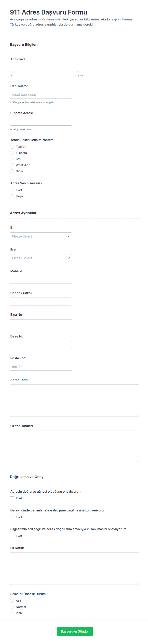Choose WhatsApp as contact method
This screenshot has width=148, height=644.
(x=12, y=165)
